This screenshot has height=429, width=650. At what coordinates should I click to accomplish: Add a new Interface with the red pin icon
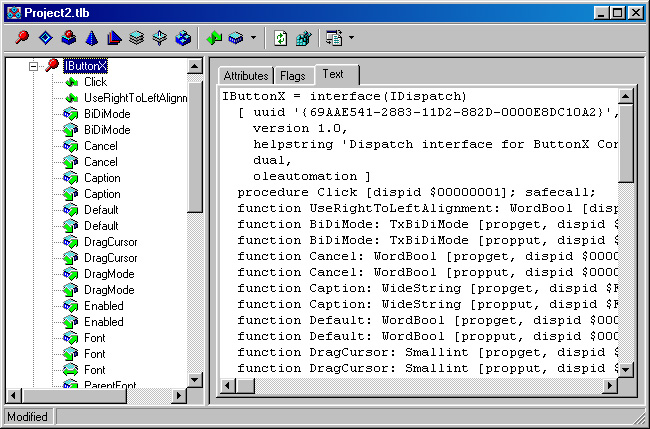click(22, 38)
